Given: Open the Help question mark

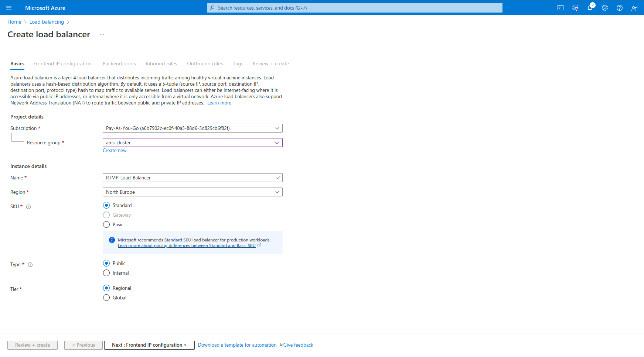Looking at the screenshot, I should tap(620, 8).
